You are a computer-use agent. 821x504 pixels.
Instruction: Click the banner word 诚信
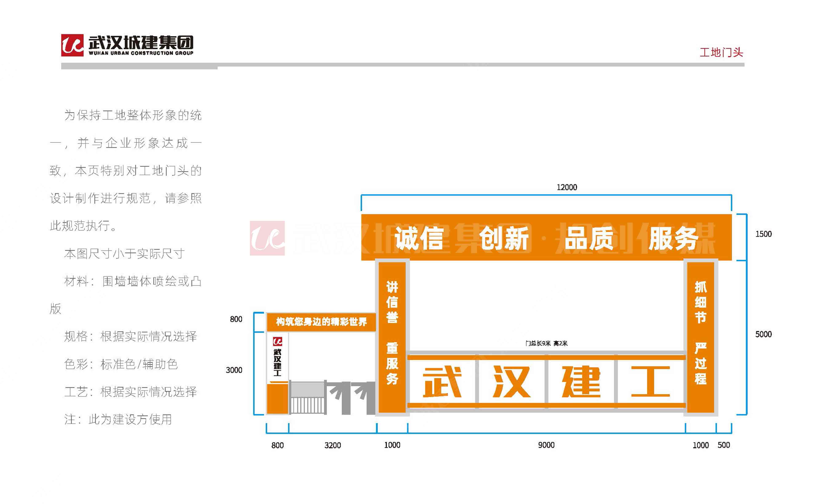pos(419,238)
